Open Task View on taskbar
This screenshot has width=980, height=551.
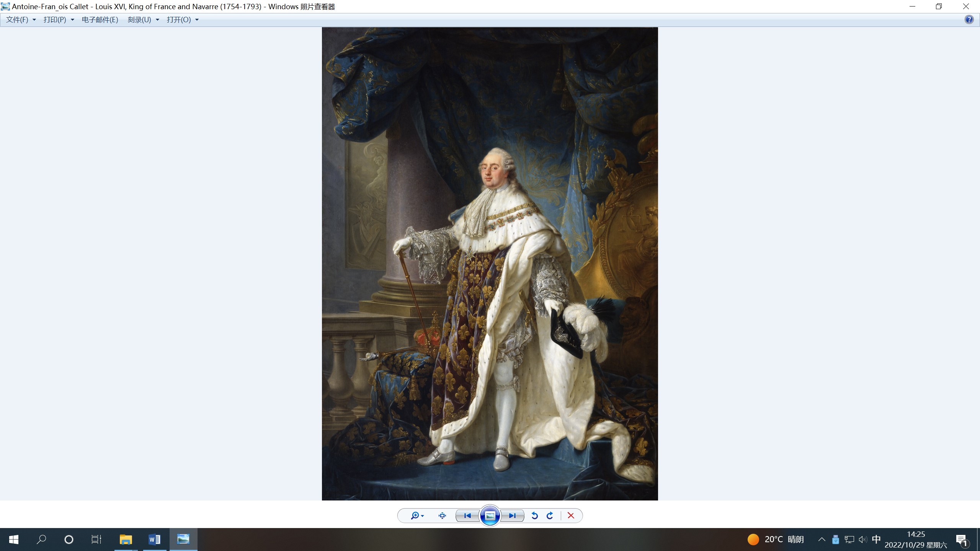click(x=96, y=540)
